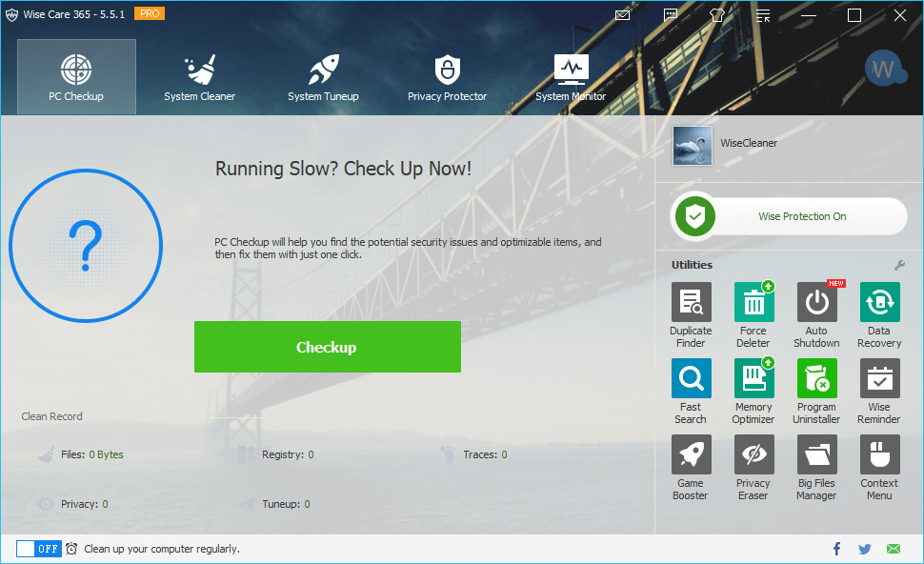The width and height of the screenshot is (924, 564).
Task: Open the System Tuneup tab
Action: coord(323,76)
